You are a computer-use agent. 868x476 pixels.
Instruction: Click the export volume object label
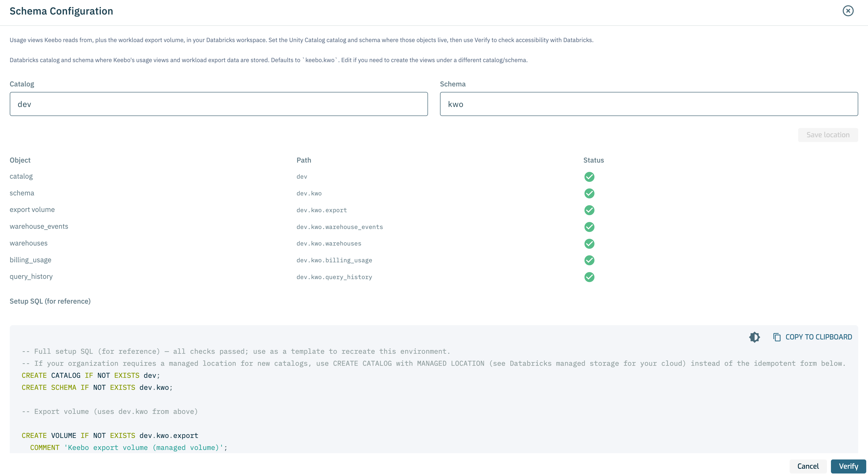32,209
